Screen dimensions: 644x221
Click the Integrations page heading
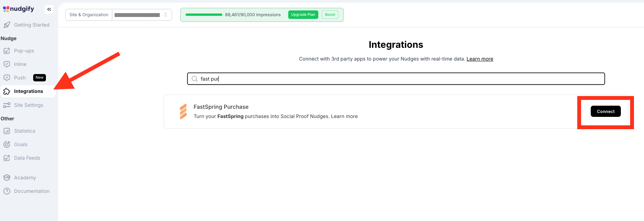point(396,45)
